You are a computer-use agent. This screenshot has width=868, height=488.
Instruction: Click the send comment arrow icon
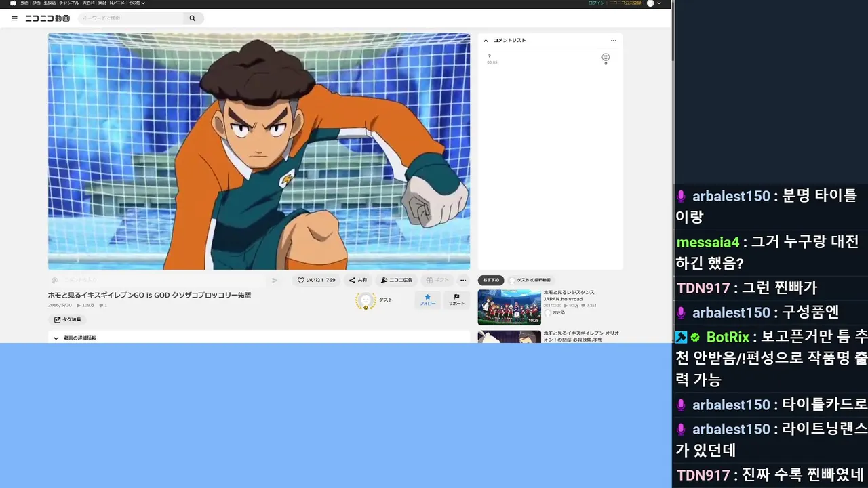(274, 280)
